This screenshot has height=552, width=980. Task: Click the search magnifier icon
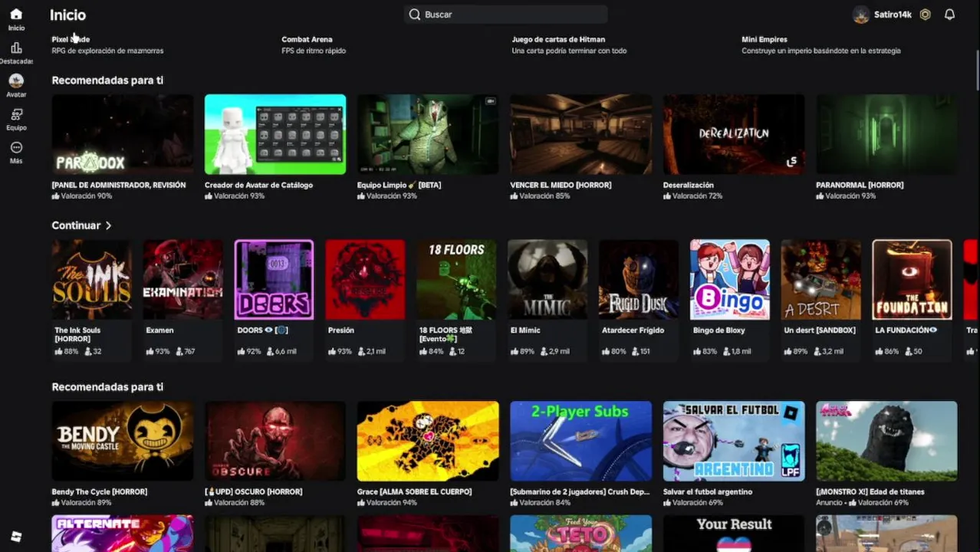click(415, 15)
